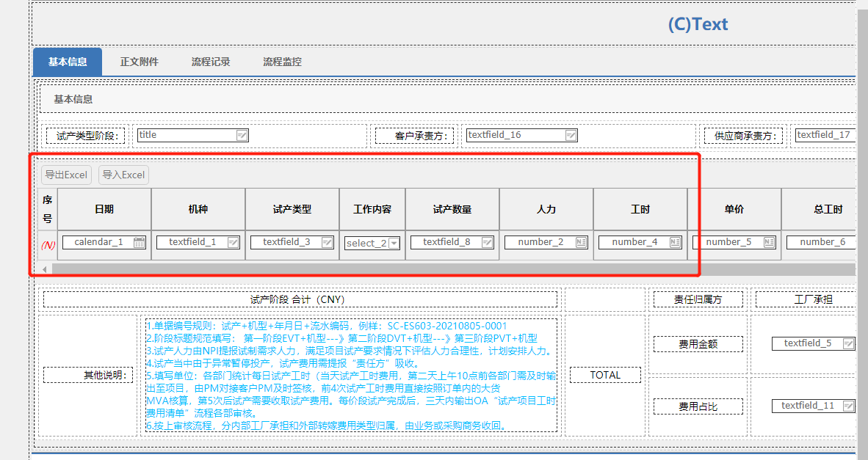Select the 费用占比 label
Screen dimensions: 868x460
click(x=698, y=406)
